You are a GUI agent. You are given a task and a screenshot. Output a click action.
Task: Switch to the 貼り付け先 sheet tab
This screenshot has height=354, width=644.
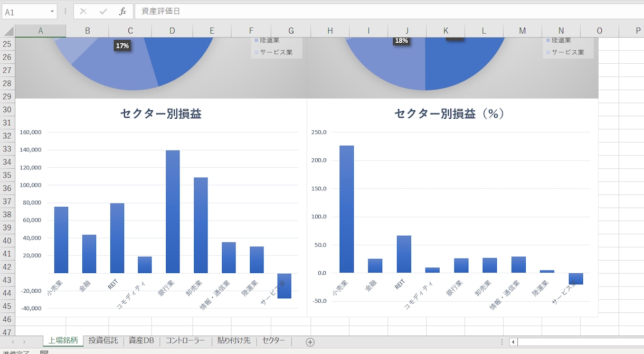pos(234,341)
